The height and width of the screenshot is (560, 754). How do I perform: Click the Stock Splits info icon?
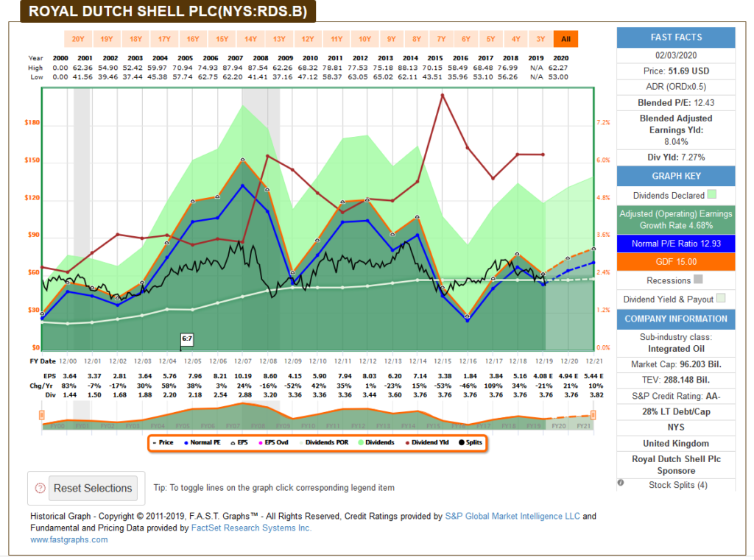click(621, 483)
